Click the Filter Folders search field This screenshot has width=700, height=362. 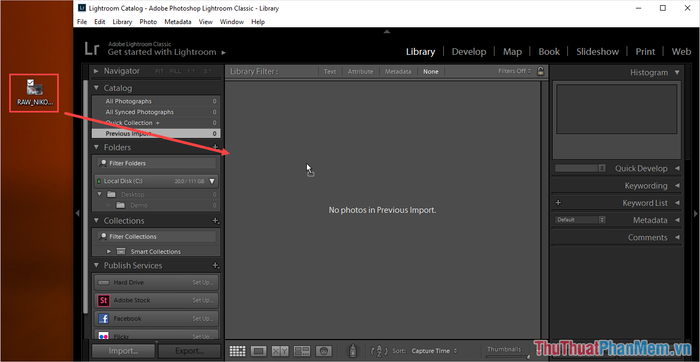[156, 163]
